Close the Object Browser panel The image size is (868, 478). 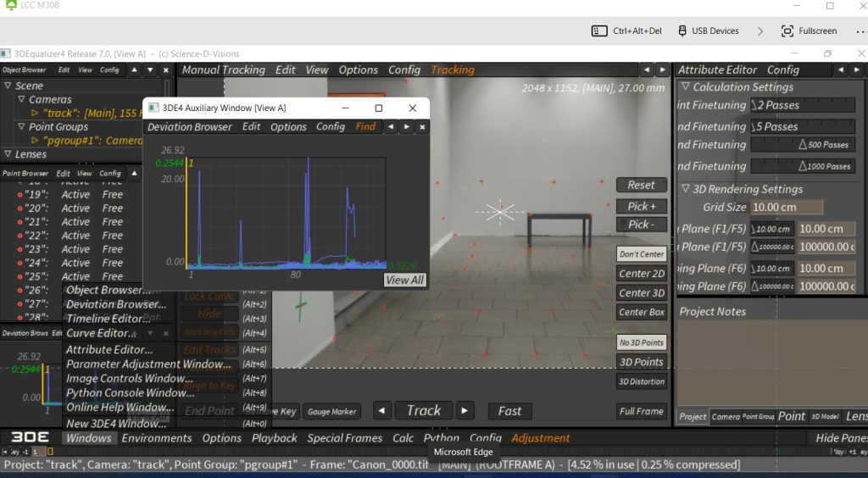click(165, 69)
